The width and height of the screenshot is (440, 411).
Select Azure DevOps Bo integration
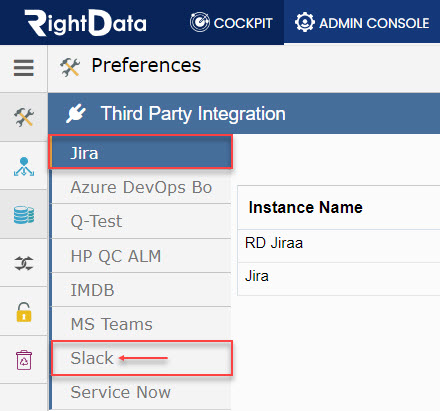[x=141, y=187]
